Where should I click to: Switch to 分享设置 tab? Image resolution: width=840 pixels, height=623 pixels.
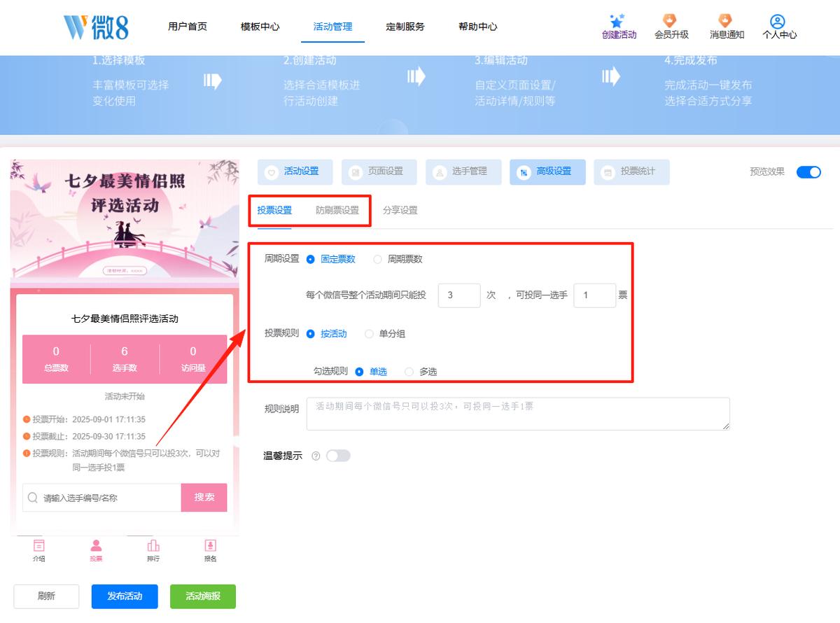(400, 210)
